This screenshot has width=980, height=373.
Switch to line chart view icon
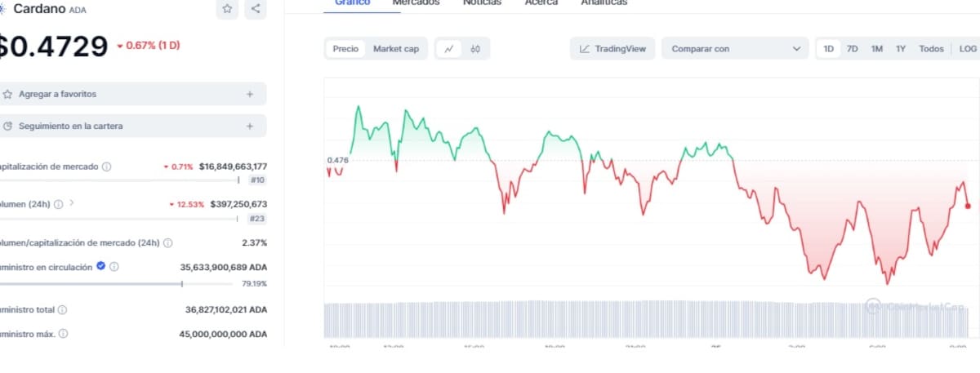click(449, 49)
